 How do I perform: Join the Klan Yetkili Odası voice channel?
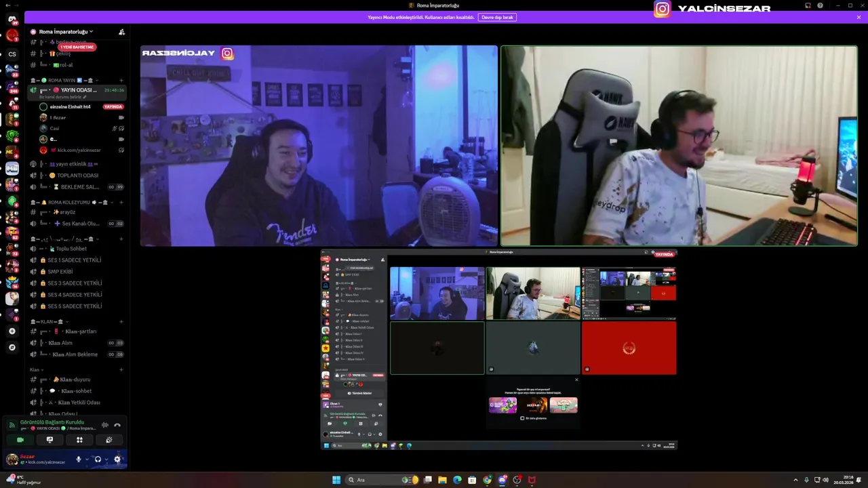tap(77, 403)
